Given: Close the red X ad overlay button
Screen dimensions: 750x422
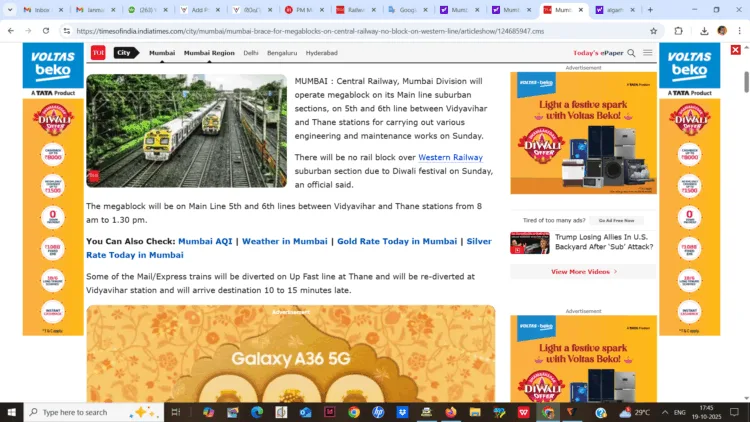Looking at the screenshot, I should [x=736, y=50].
